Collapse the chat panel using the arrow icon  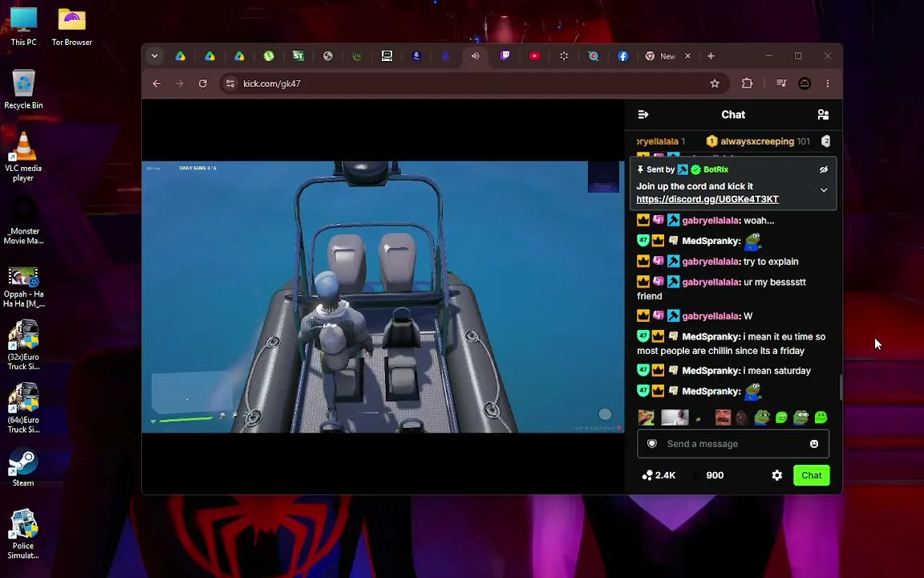tap(643, 115)
